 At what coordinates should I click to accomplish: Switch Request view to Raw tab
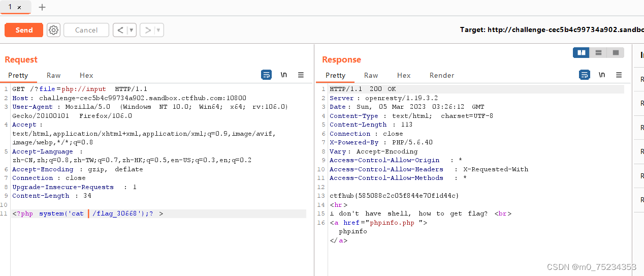click(54, 75)
